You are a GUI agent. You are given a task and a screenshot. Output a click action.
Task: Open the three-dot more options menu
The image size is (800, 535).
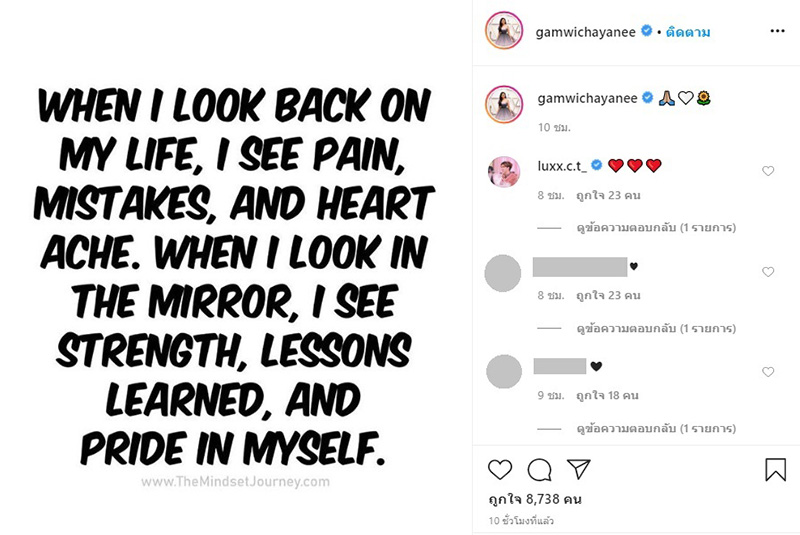pyautogui.click(x=777, y=31)
